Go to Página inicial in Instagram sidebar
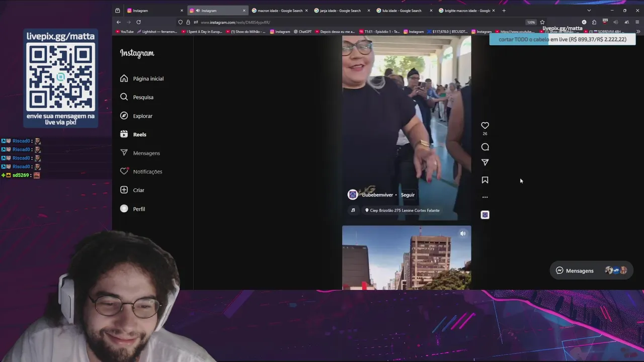 click(142, 78)
